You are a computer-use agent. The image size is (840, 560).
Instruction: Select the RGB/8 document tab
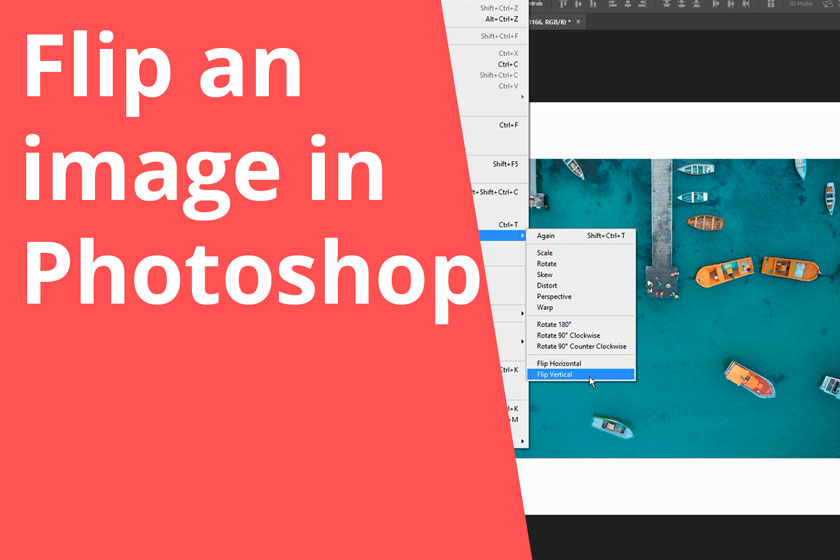556,21
